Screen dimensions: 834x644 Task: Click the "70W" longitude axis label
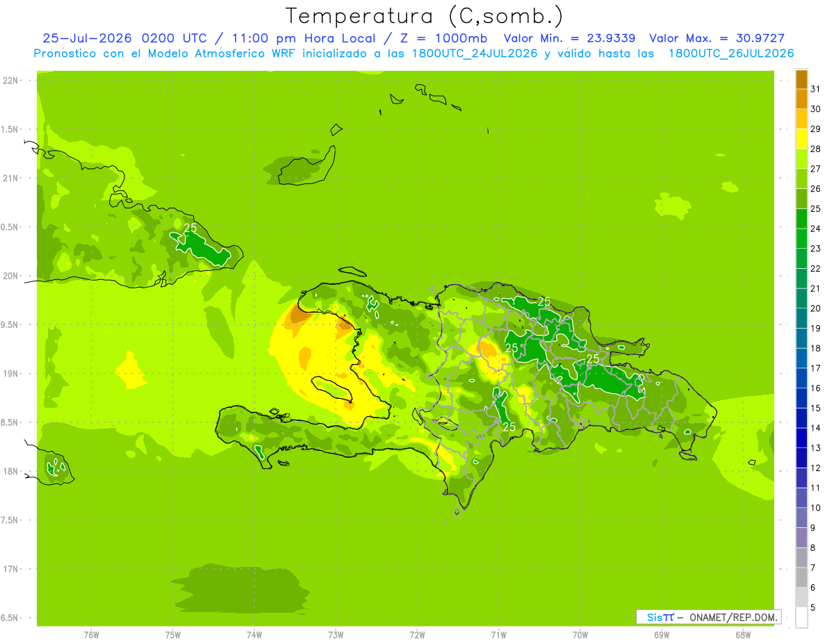coord(580,635)
